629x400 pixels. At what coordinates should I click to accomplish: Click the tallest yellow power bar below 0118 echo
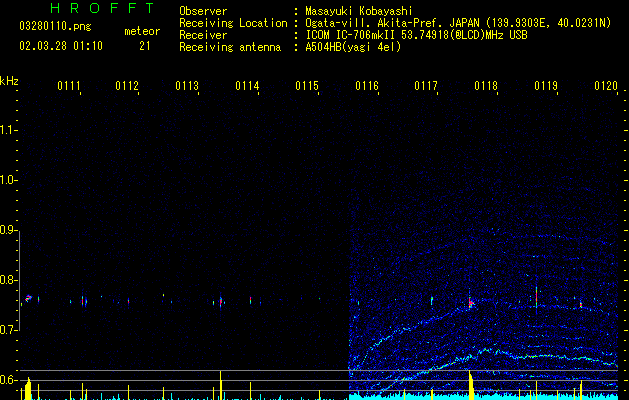tap(471, 385)
